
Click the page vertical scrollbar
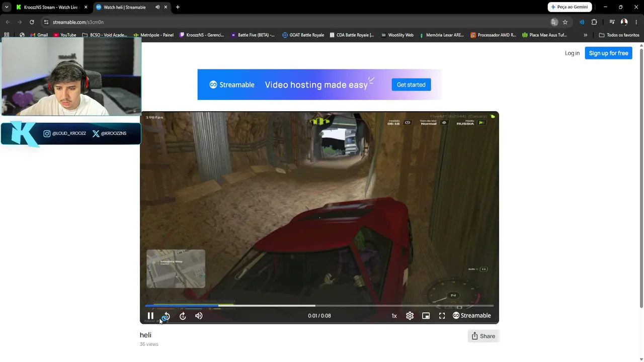(x=641, y=178)
